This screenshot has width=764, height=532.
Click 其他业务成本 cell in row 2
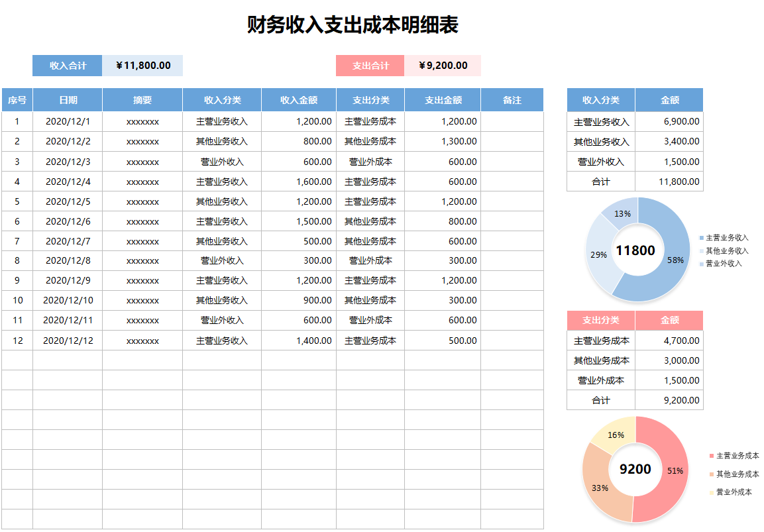point(370,141)
